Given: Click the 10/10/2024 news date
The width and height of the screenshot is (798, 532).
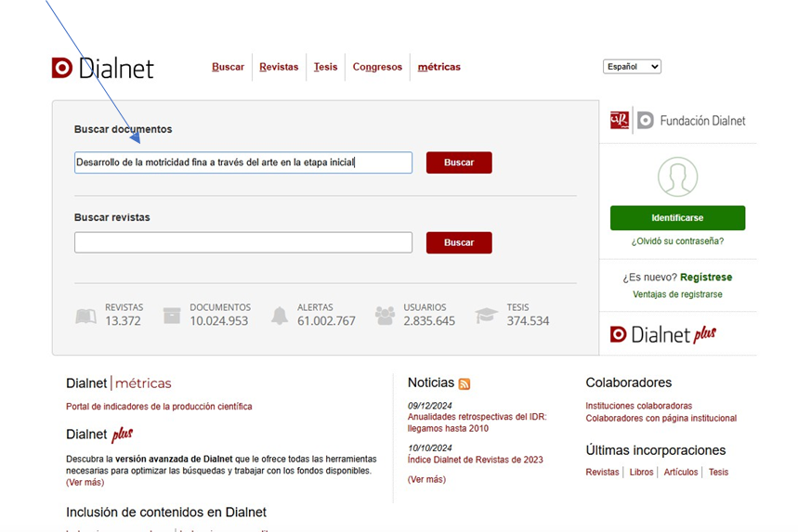Looking at the screenshot, I should coord(429,448).
